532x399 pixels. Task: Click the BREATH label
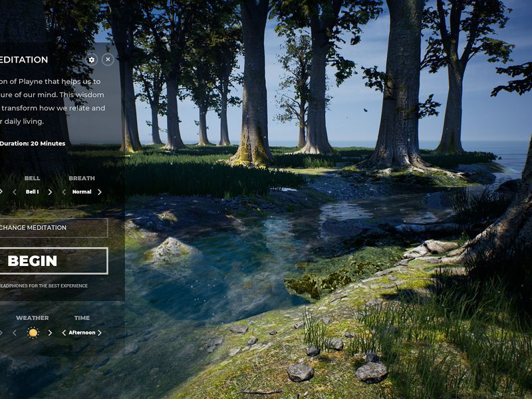coord(82,178)
